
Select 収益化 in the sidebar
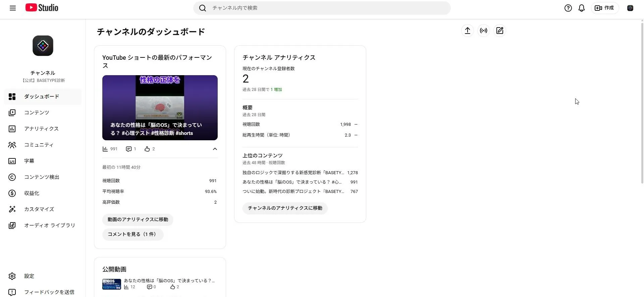pos(32,193)
